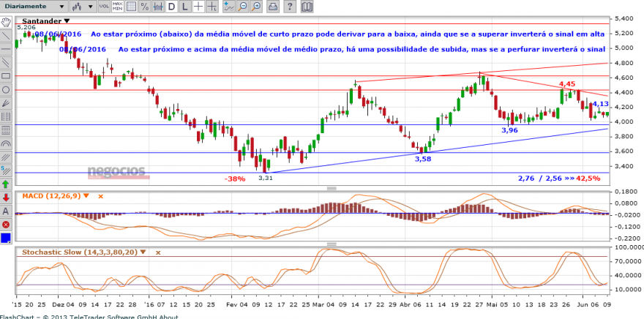
Task: Select the horizontal line tool
Action: click(x=6, y=49)
